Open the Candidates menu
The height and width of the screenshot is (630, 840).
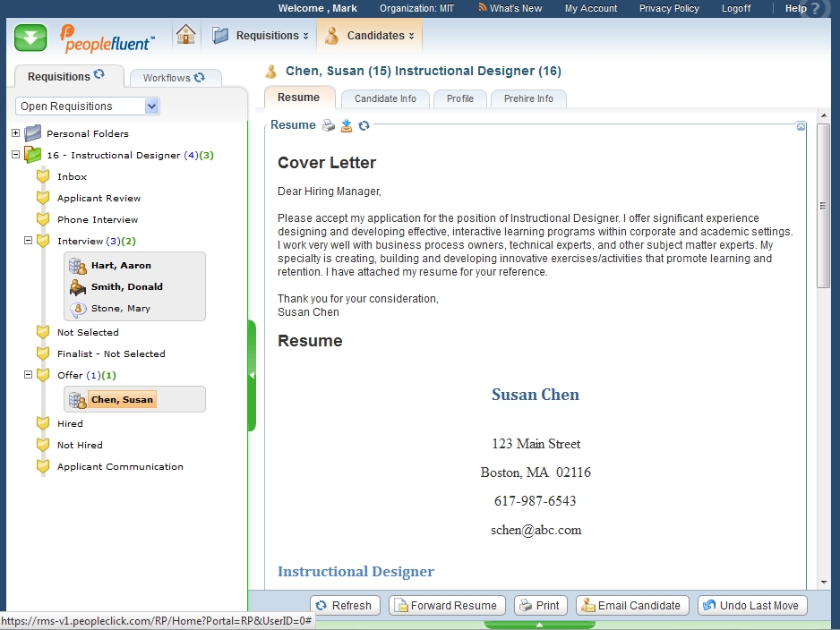pyautogui.click(x=371, y=36)
